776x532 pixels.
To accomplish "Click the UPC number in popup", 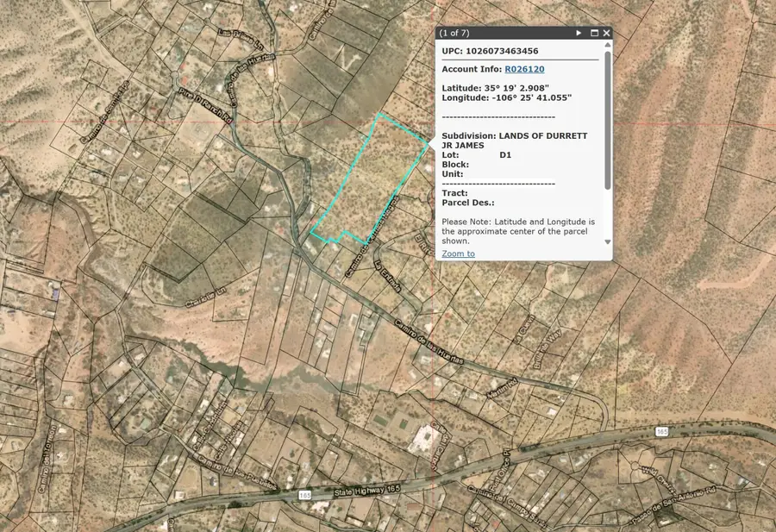I will coord(508,51).
